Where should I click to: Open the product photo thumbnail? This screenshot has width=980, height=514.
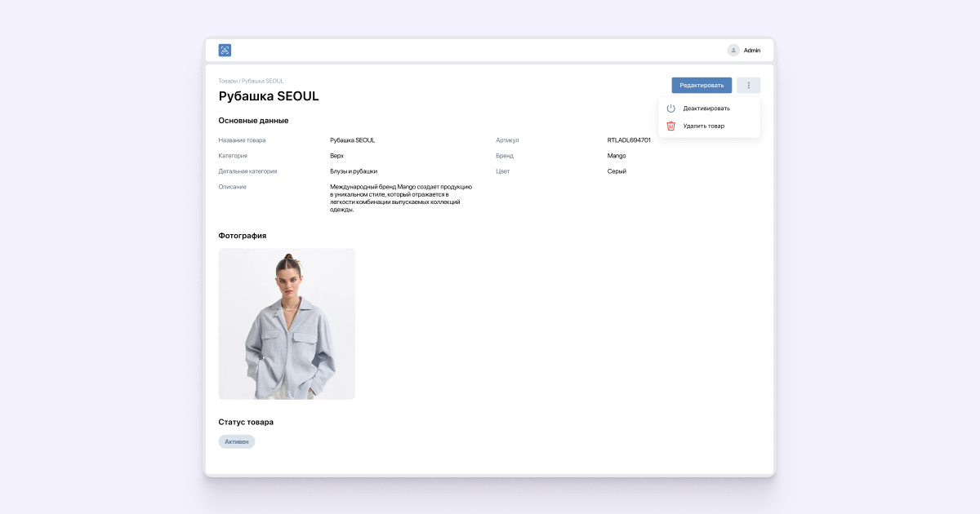287,324
